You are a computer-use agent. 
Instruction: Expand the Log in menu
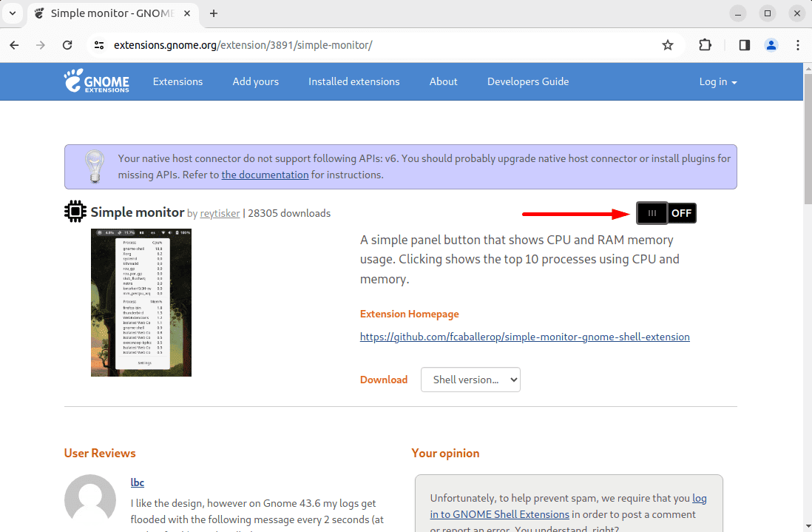718,82
